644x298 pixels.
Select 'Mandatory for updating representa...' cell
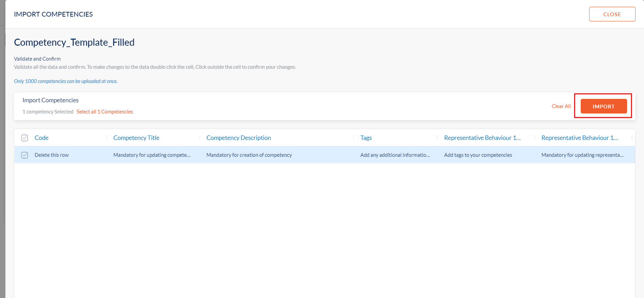pyautogui.click(x=582, y=155)
